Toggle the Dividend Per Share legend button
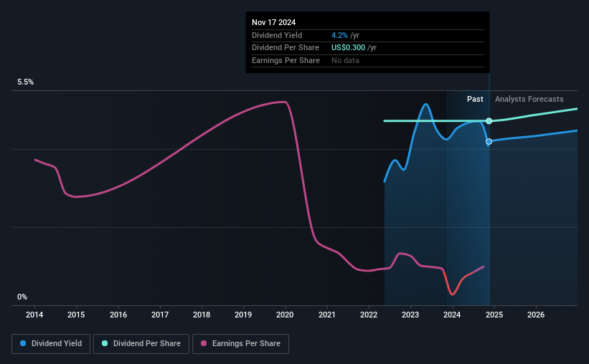 [141, 344]
